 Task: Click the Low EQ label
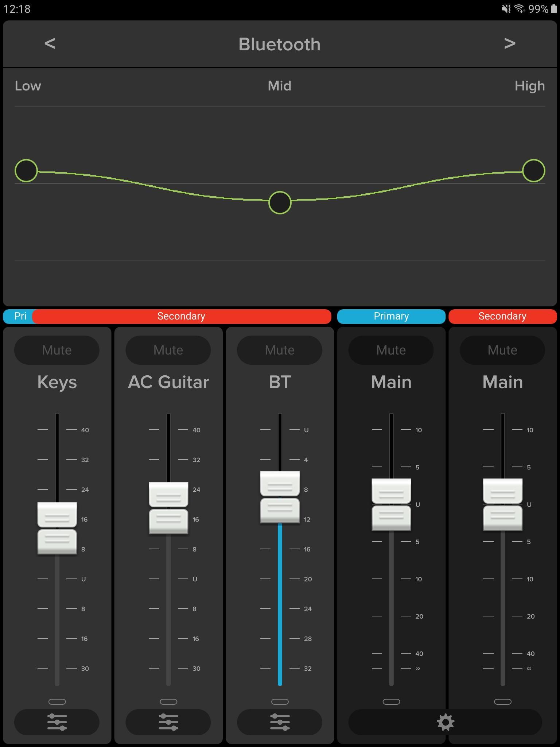(28, 86)
